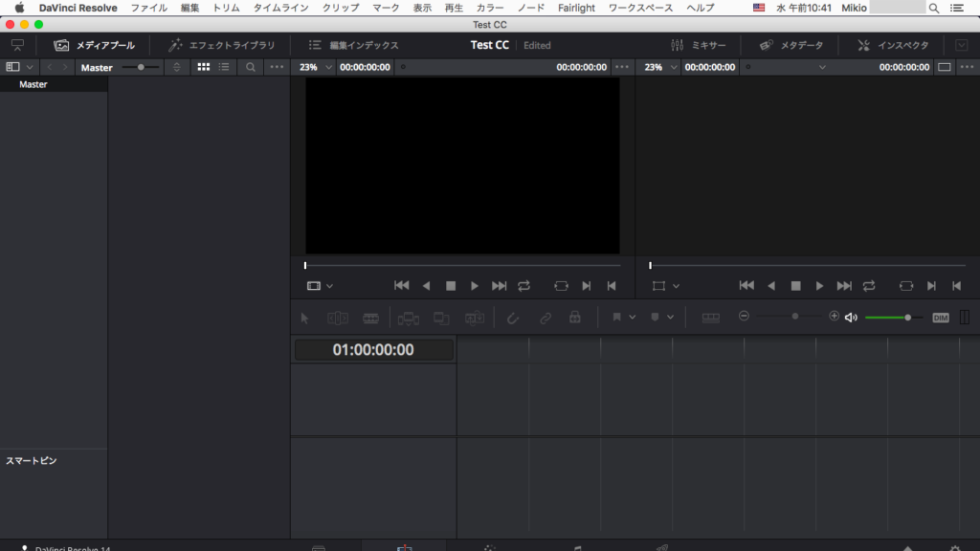The height and width of the screenshot is (551, 980).
Task: Click the media pool search magnifier icon
Action: coord(251,68)
